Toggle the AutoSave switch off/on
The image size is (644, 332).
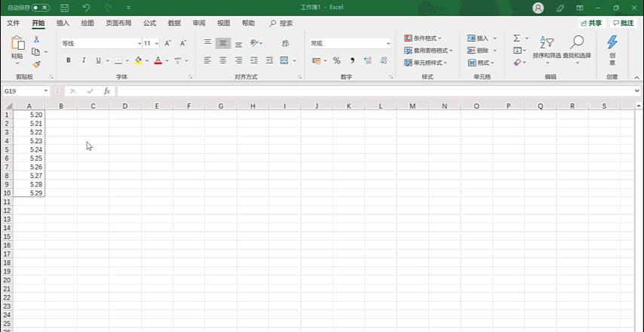click(41, 8)
